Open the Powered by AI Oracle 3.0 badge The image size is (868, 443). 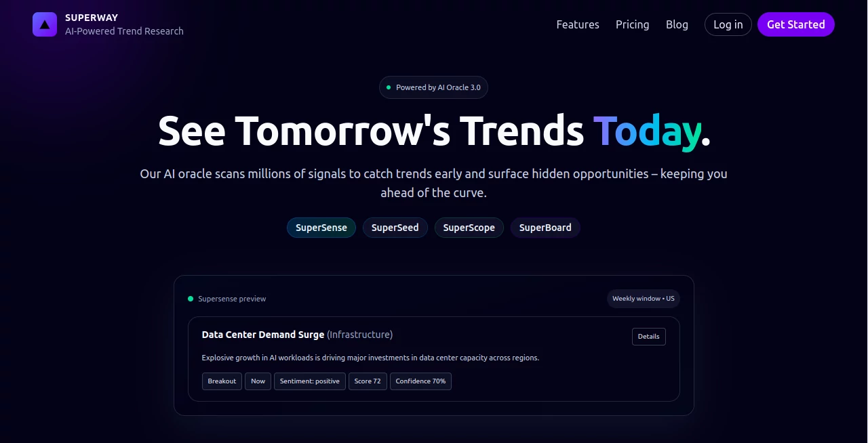[433, 87]
